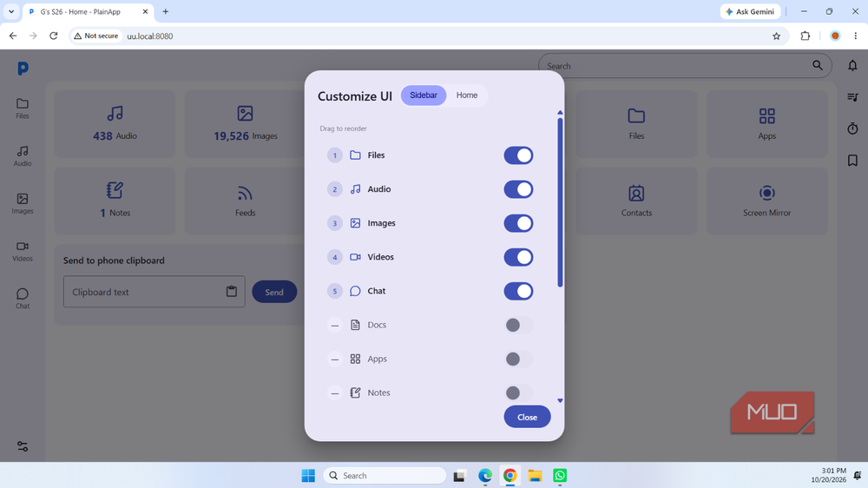Screen dimensions: 868x488
Task: Switch to the Home tab in dialog
Action: [467, 96]
